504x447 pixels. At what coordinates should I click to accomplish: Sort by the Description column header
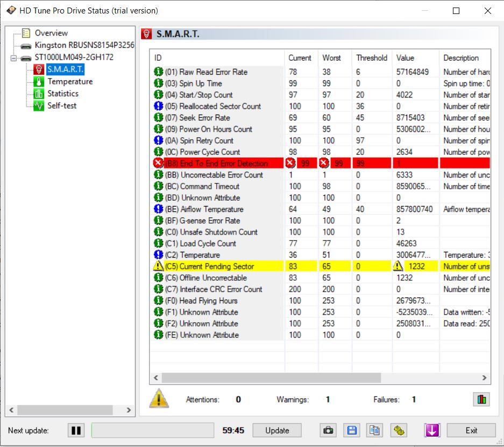(465, 58)
